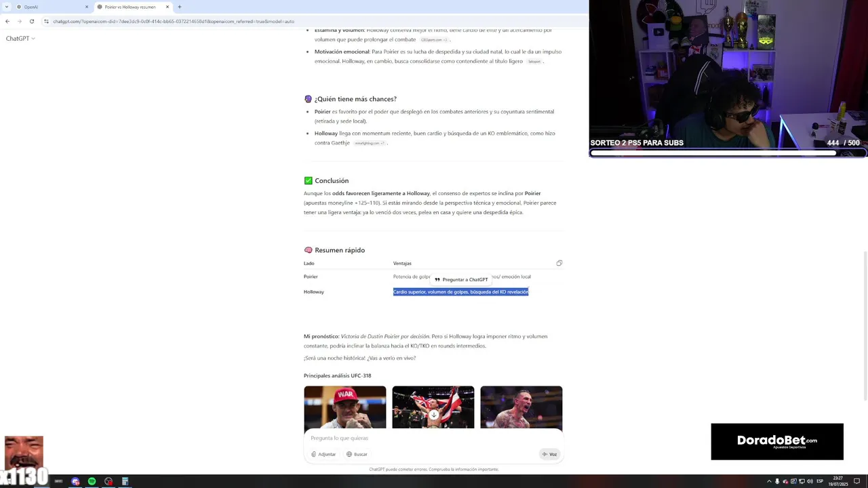Click the ¿Quién tiene más chances? heading
This screenshot has height=488, width=868.
350,99
